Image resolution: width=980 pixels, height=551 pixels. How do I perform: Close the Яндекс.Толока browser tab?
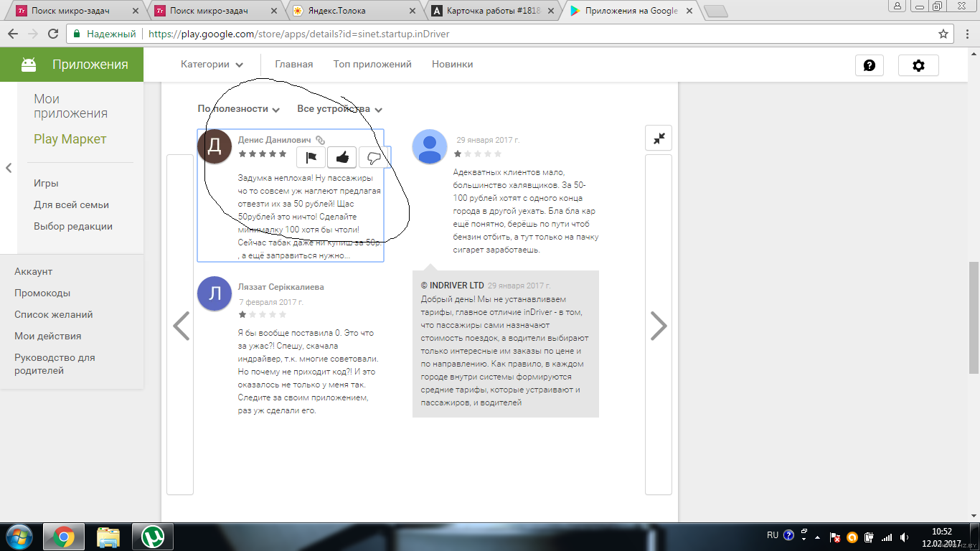[x=412, y=11]
